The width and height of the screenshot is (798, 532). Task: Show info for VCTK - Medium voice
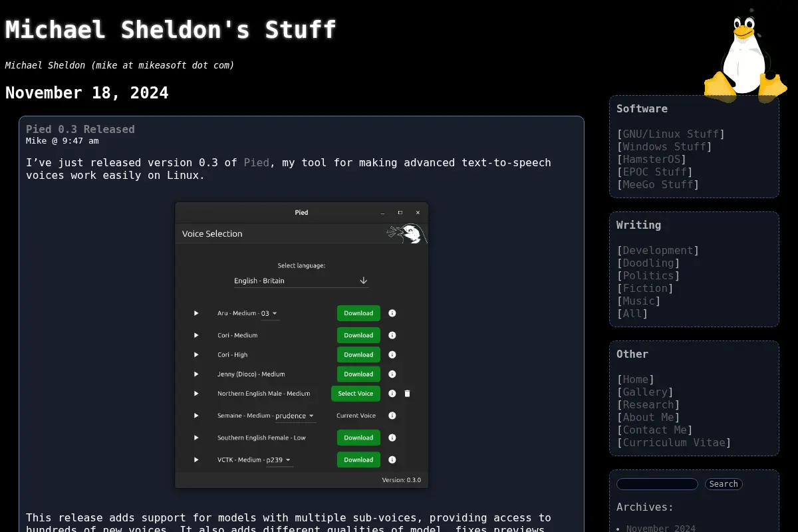pyautogui.click(x=392, y=460)
